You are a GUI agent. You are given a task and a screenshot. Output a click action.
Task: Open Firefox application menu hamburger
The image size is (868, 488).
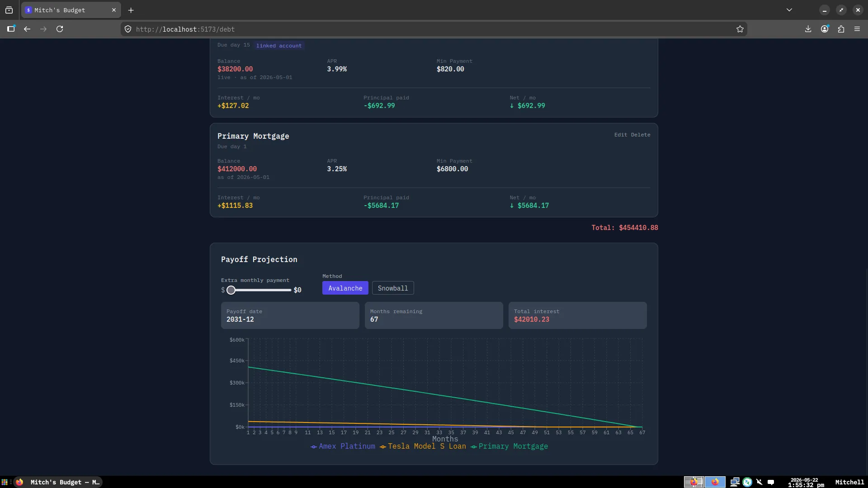(x=857, y=29)
